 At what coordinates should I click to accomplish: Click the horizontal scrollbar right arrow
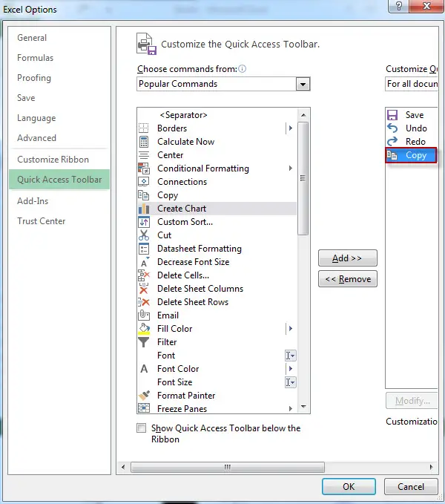(431, 467)
